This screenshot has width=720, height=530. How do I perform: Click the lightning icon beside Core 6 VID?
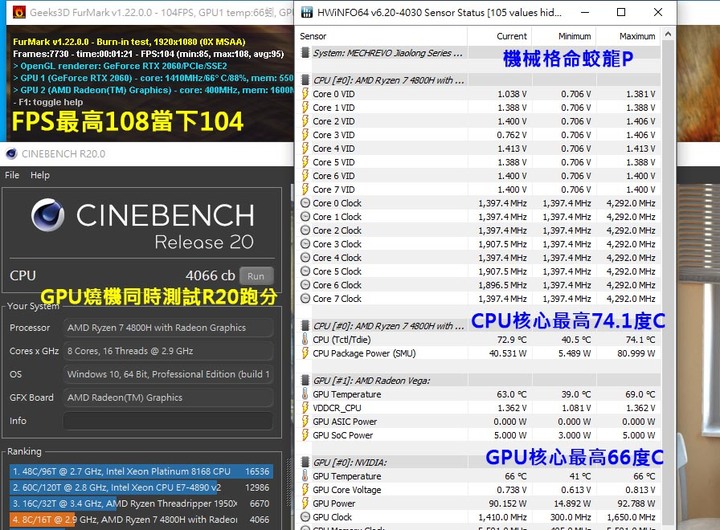click(305, 175)
